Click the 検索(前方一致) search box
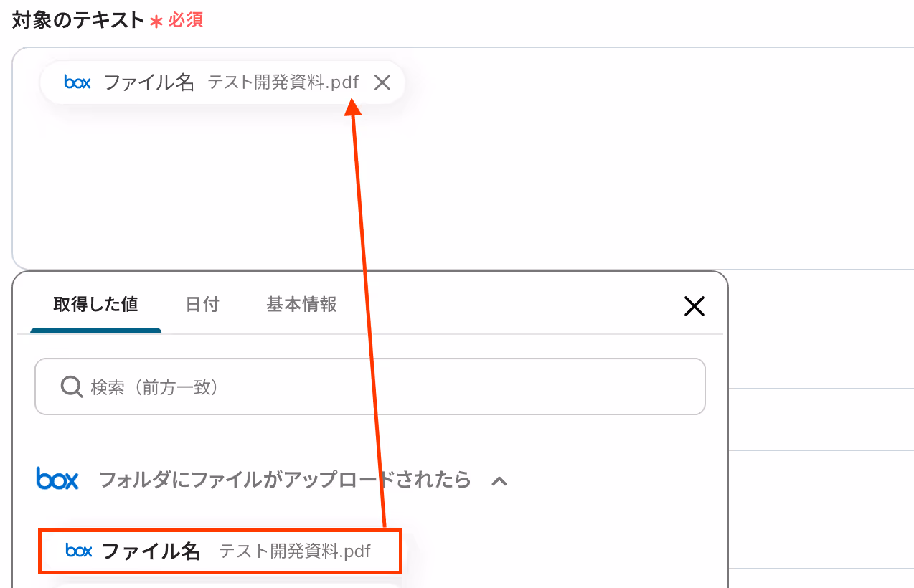 coord(370,387)
